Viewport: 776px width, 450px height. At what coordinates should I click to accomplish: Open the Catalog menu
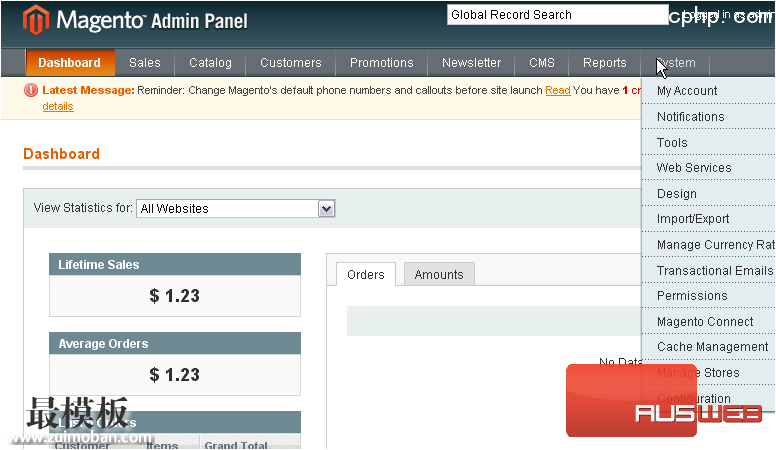(210, 63)
